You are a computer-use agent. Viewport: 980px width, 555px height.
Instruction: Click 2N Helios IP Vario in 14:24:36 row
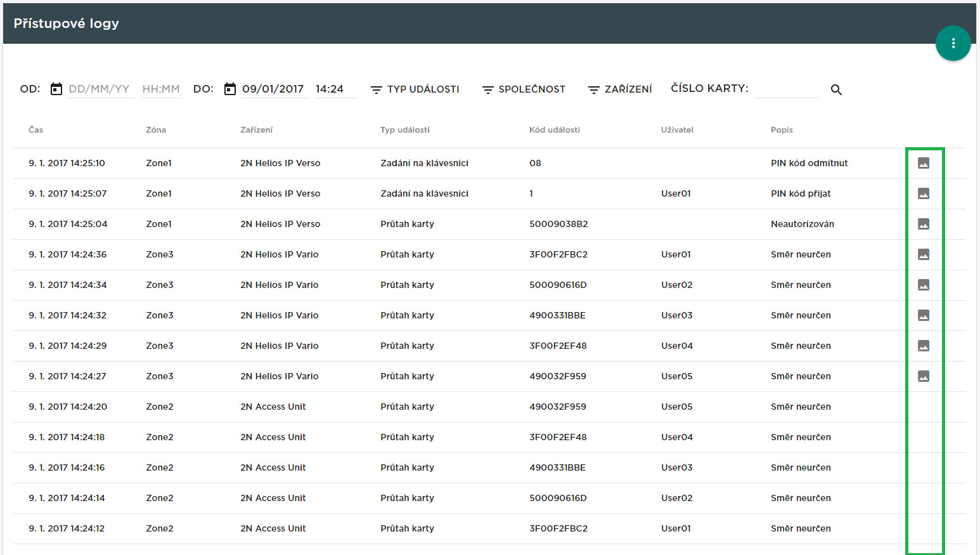280,254
